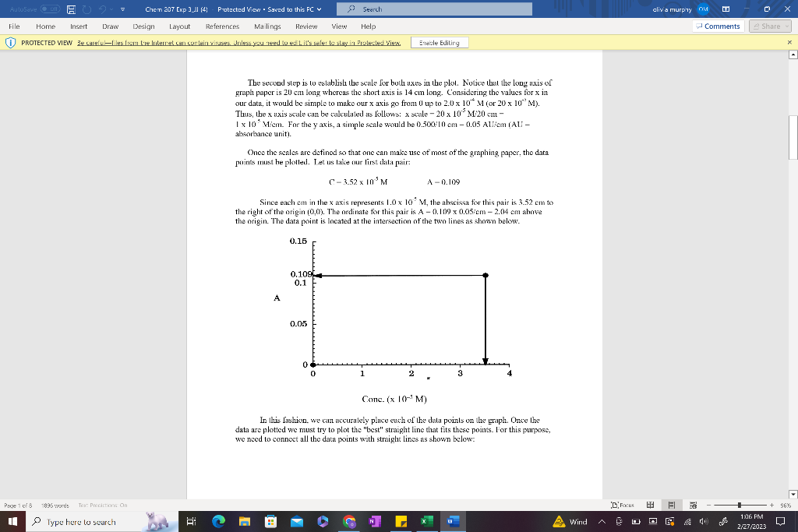Screen dimensions: 798x532
Task: Open Microsoft Word from the taskbar
Action: (x=454, y=522)
